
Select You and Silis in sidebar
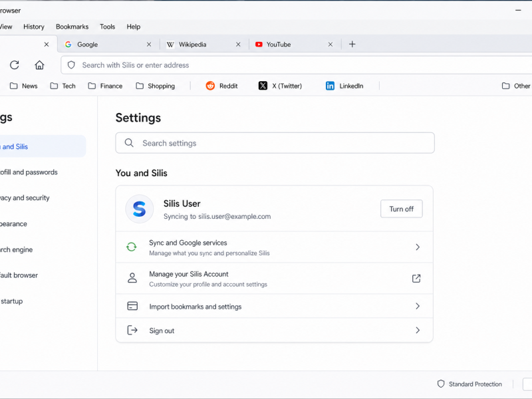[43, 146]
